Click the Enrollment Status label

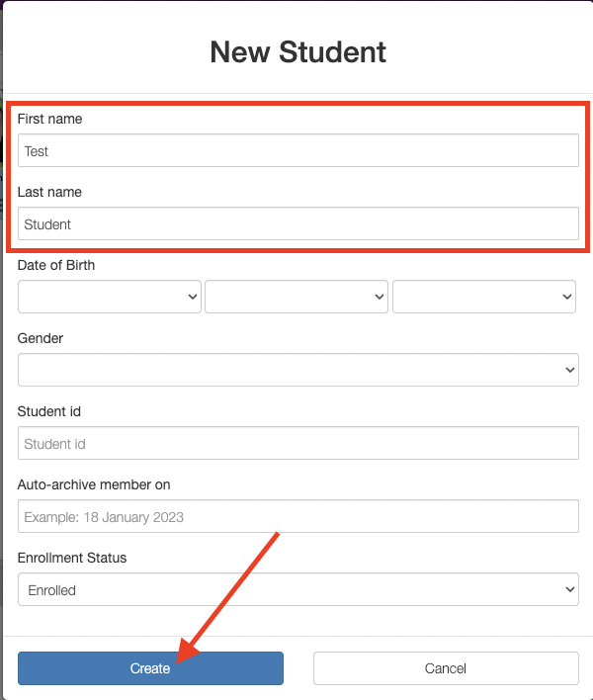72,558
